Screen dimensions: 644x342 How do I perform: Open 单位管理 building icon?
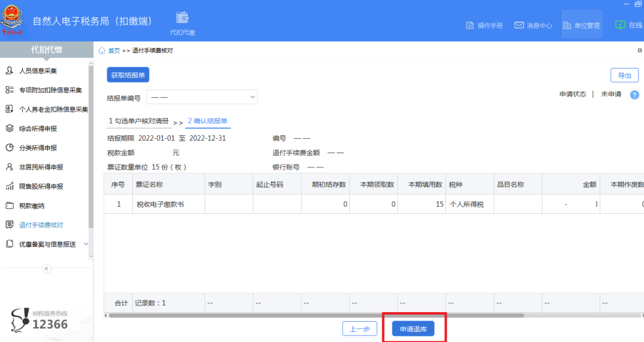(x=567, y=26)
